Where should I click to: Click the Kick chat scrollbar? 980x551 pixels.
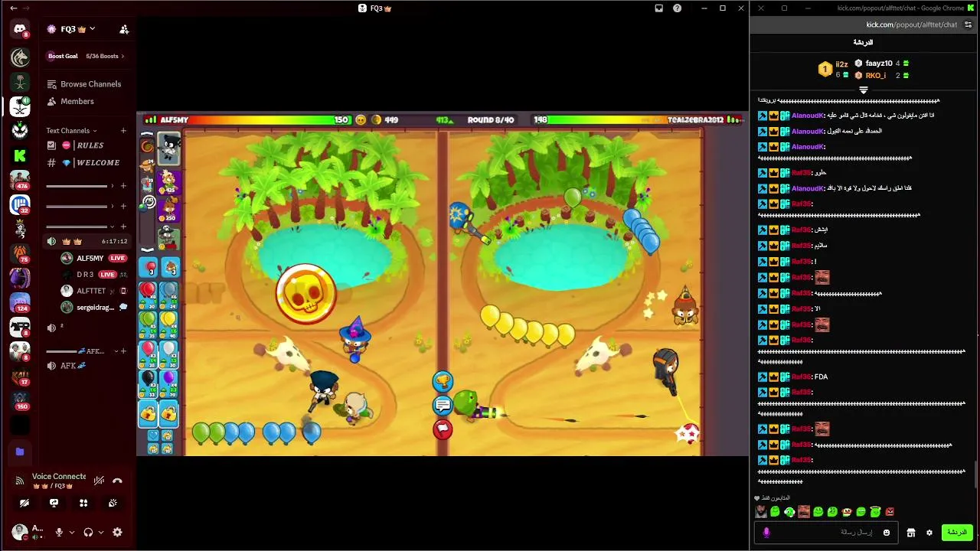[x=976, y=474]
